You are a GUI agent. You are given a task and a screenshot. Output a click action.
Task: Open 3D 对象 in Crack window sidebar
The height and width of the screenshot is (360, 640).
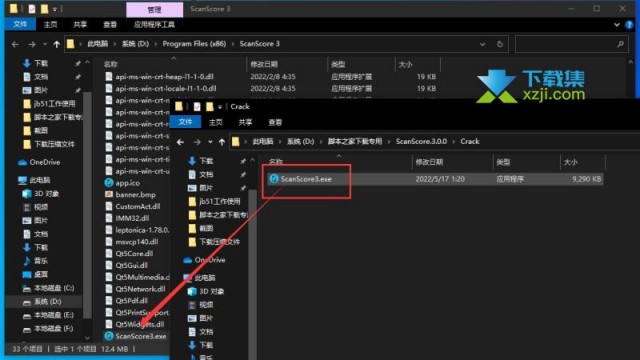pos(206,291)
